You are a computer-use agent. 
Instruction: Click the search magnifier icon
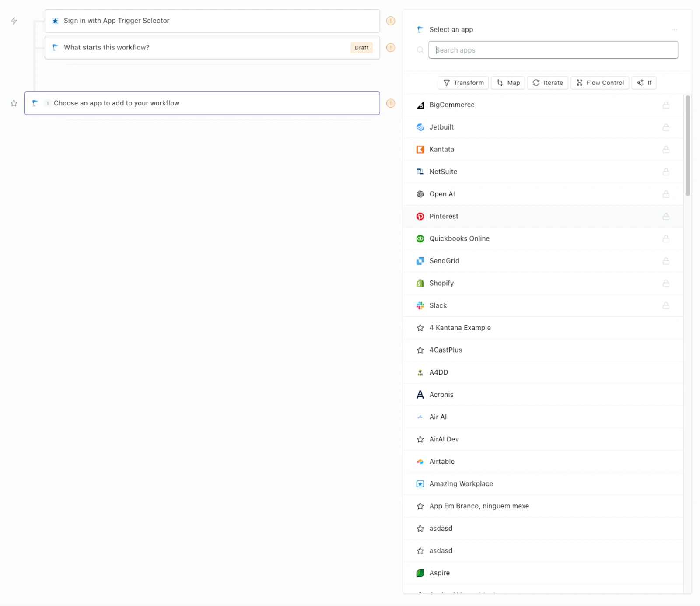420,50
